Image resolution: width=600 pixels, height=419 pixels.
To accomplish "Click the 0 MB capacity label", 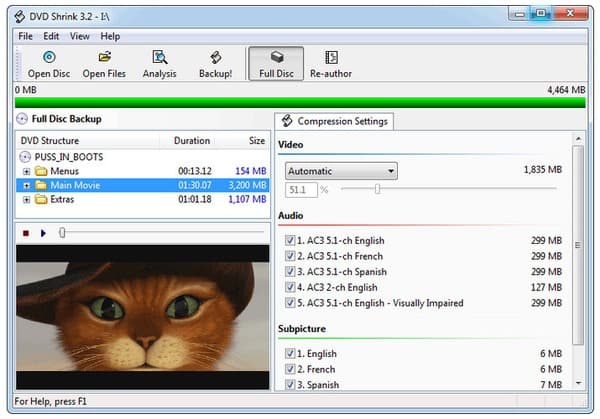I will pos(26,90).
